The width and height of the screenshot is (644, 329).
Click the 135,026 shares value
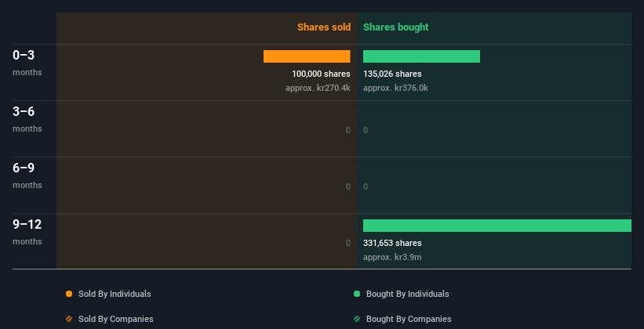(x=392, y=74)
